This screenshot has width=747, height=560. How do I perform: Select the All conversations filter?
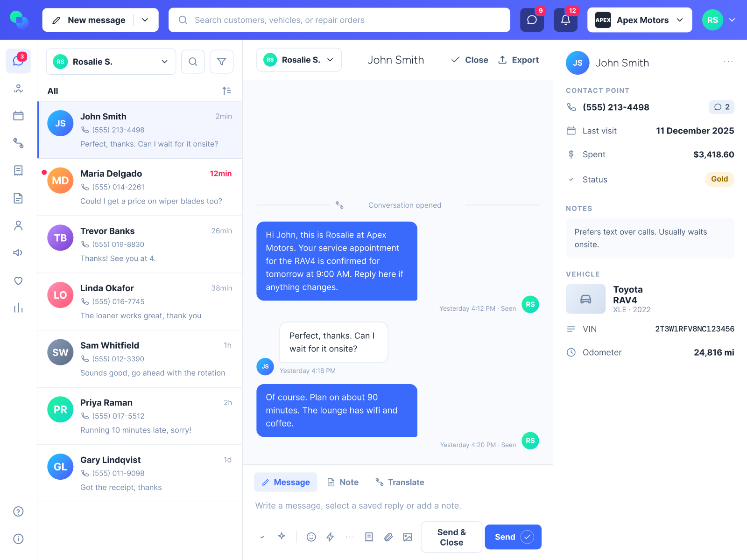pyautogui.click(x=53, y=91)
